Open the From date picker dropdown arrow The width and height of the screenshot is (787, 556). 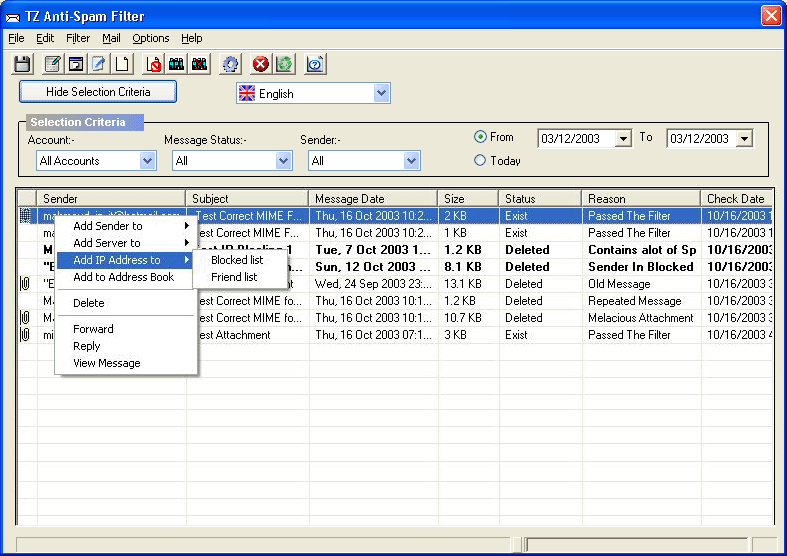pyautogui.click(x=623, y=138)
